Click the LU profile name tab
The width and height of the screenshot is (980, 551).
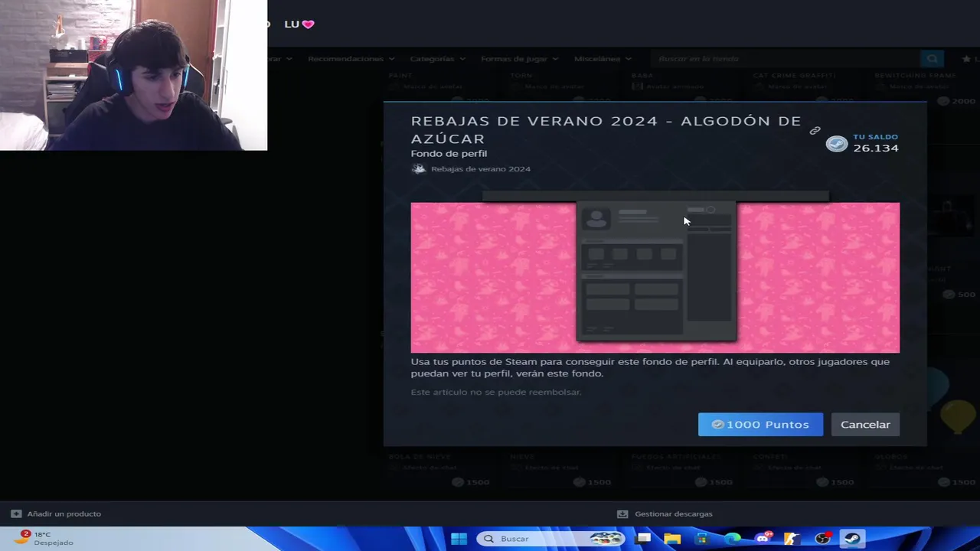[x=299, y=24]
